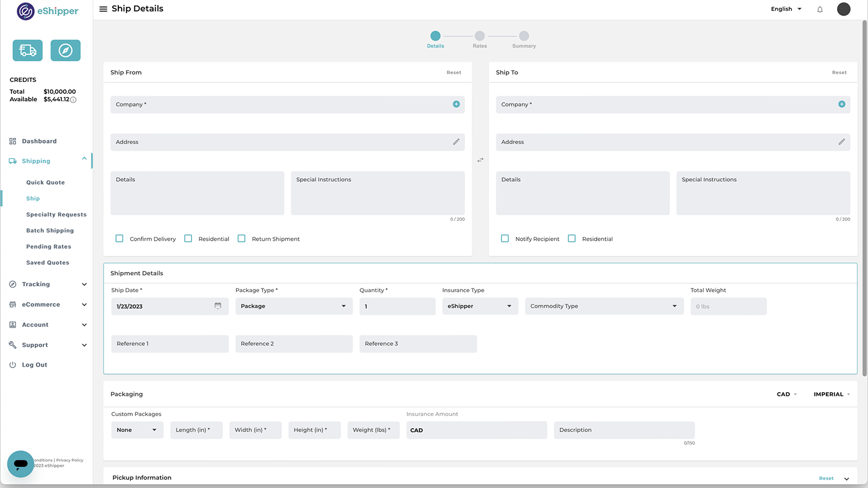Expand the Commodity Type dropdown

(x=604, y=306)
